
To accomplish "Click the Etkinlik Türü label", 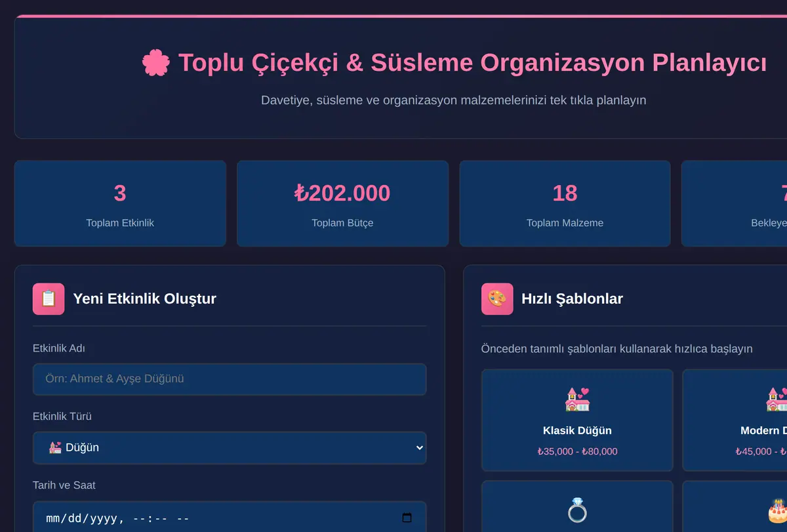I will (x=62, y=417).
